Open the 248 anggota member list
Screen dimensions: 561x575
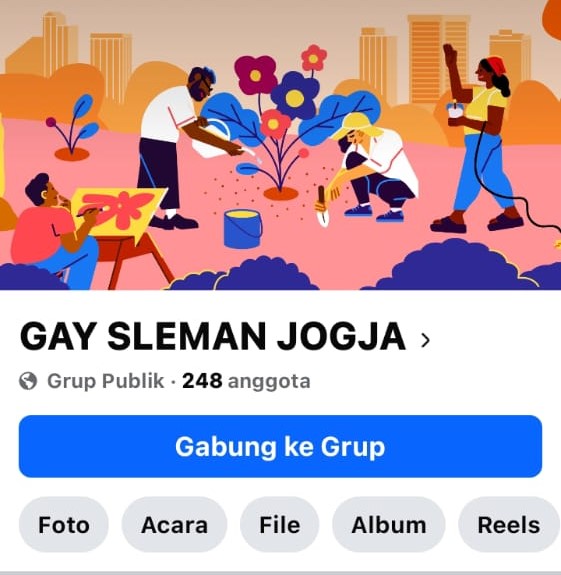[x=246, y=381]
